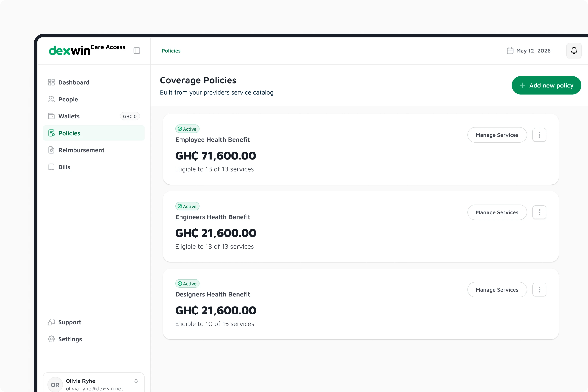Open the more options menu for Employee Health Benefit
The image size is (588, 392).
pyautogui.click(x=539, y=135)
